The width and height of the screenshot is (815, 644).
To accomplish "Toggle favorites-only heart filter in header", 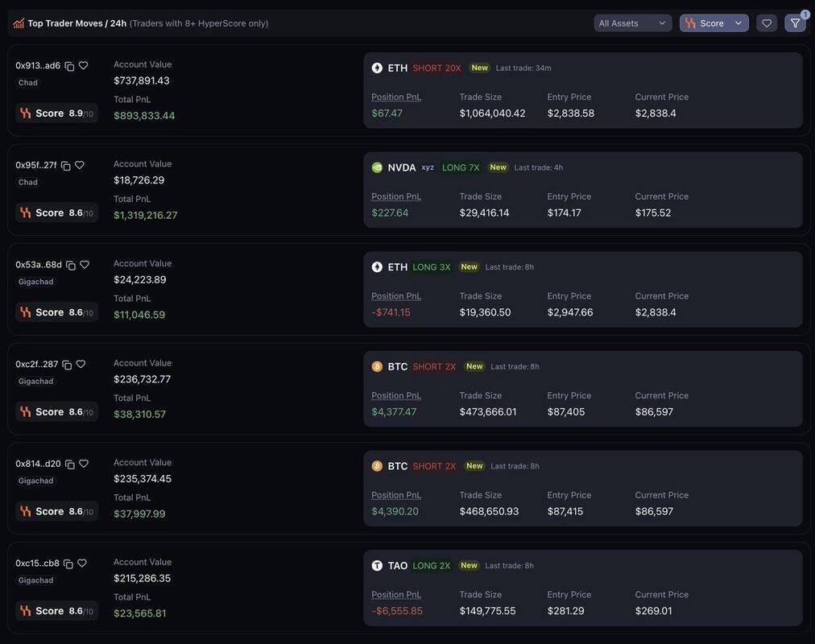I will tap(767, 23).
